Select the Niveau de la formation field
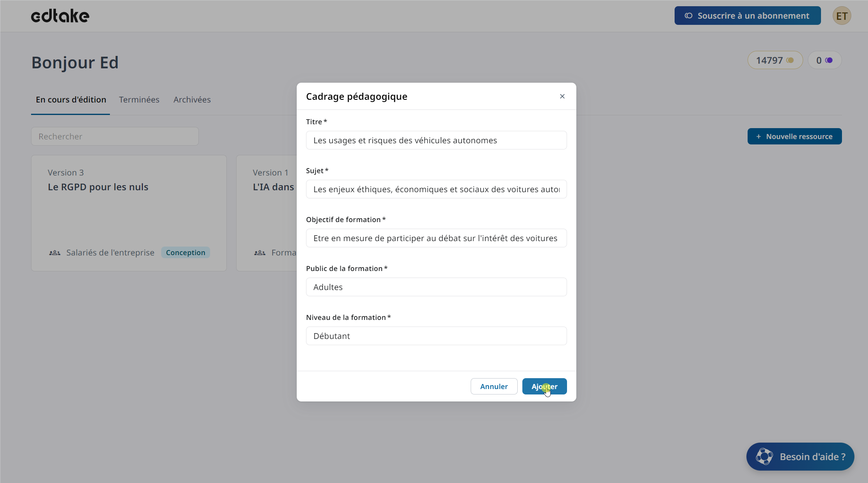The width and height of the screenshot is (868, 483). (x=436, y=336)
